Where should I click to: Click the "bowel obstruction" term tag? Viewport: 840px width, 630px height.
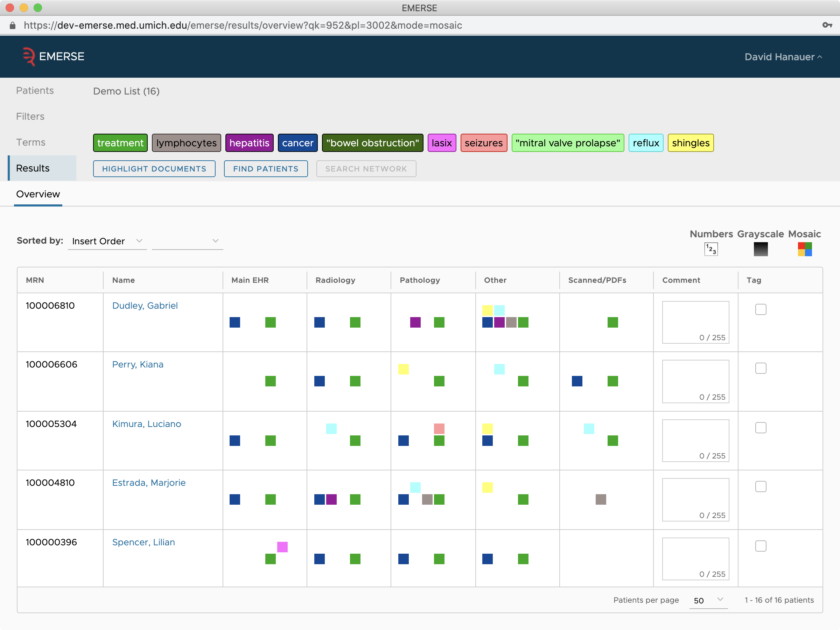pyautogui.click(x=372, y=143)
